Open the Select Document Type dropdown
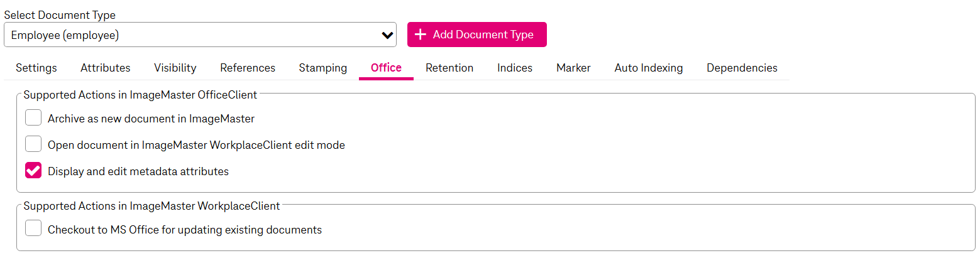Viewport: 980px width, 258px height. coord(200,35)
